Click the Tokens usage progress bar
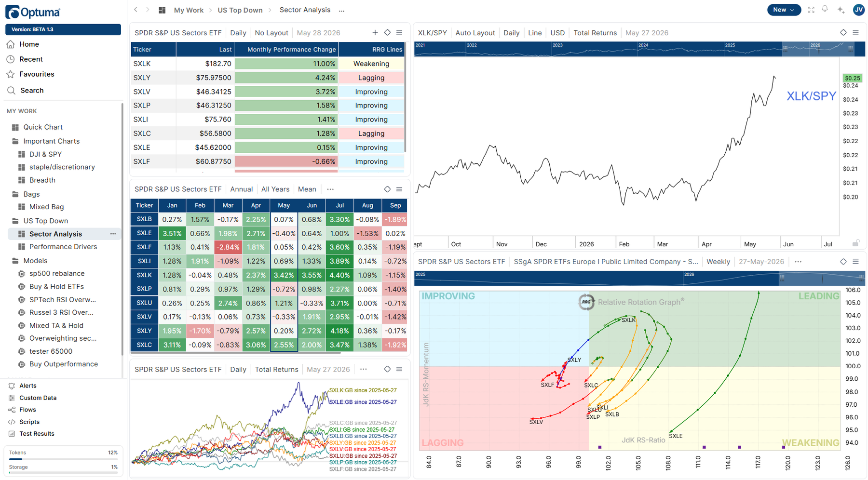868x480 pixels. (63, 459)
